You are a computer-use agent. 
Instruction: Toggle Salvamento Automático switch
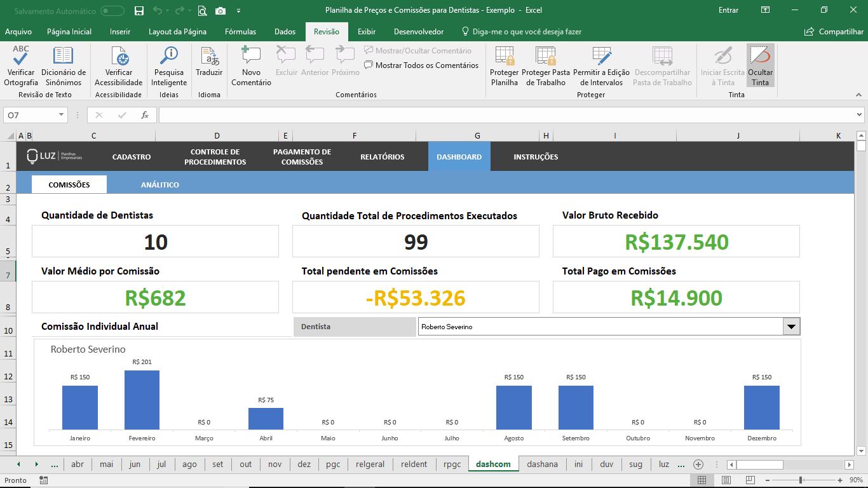tap(112, 11)
